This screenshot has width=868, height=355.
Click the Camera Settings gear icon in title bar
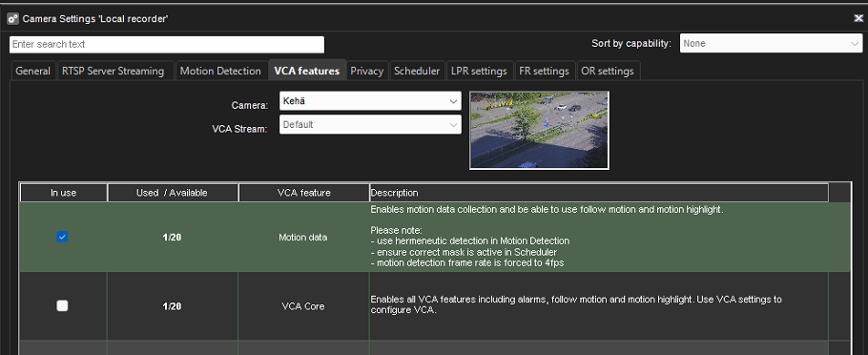coord(12,19)
